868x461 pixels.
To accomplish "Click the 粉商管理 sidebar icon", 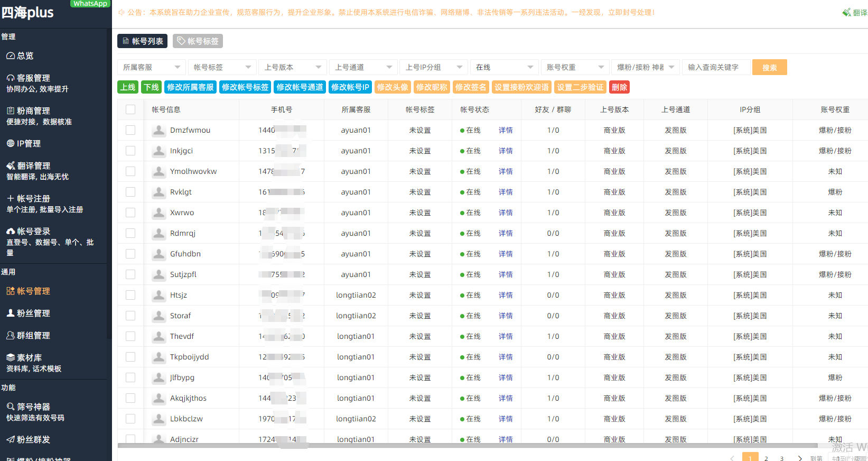I will pos(10,110).
